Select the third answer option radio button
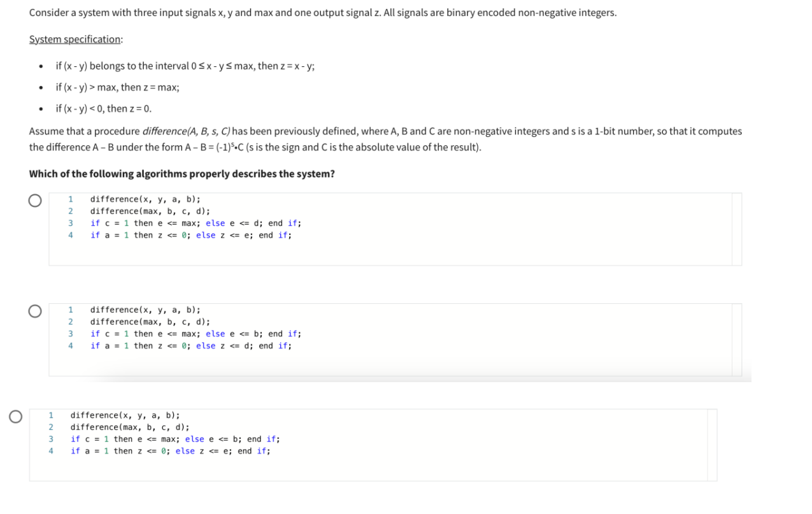Image resolution: width=812 pixels, height=514 pixels. click(16, 415)
